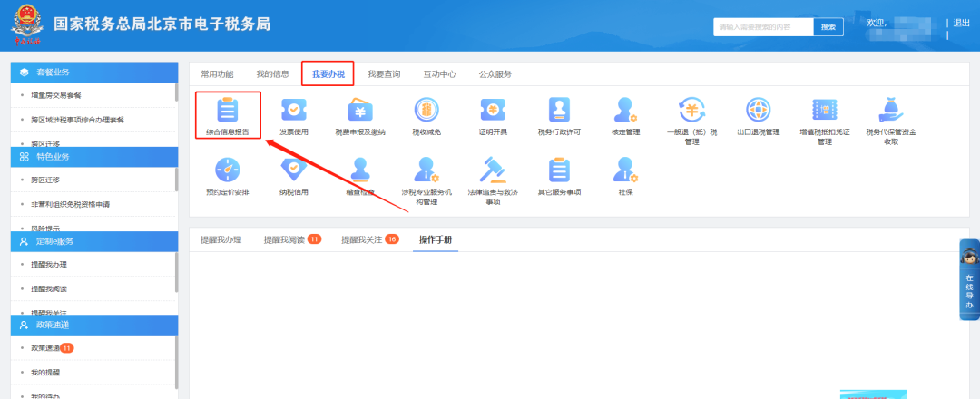The image size is (980, 399).
Task: Select the 税费申报及缴纳 icon
Action: pos(360,110)
